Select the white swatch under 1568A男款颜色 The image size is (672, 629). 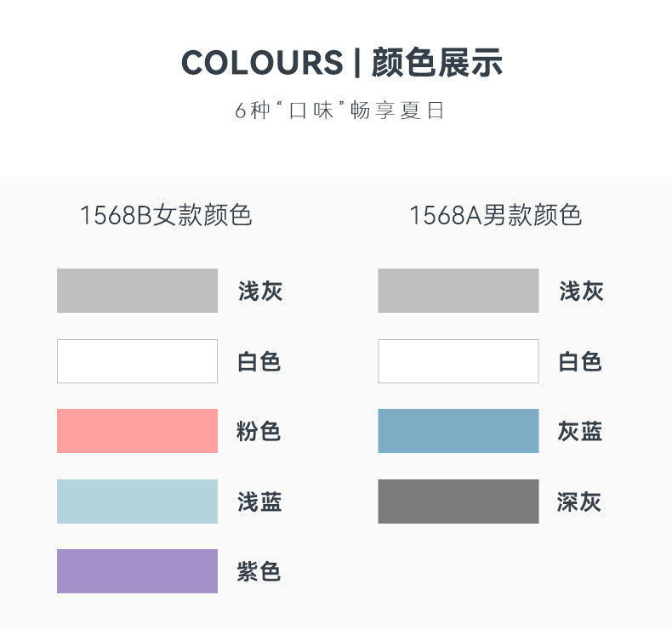pyautogui.click(x=458, y=361)
